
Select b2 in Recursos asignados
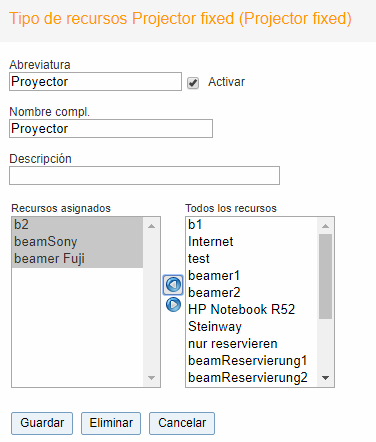(x=77, y=225)
